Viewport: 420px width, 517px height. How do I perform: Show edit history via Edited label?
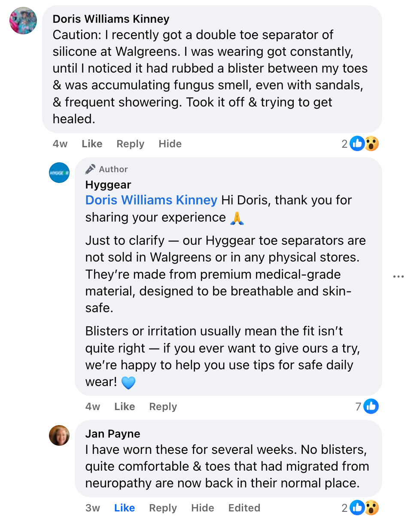pyautogui.click(x=244, y=508)
